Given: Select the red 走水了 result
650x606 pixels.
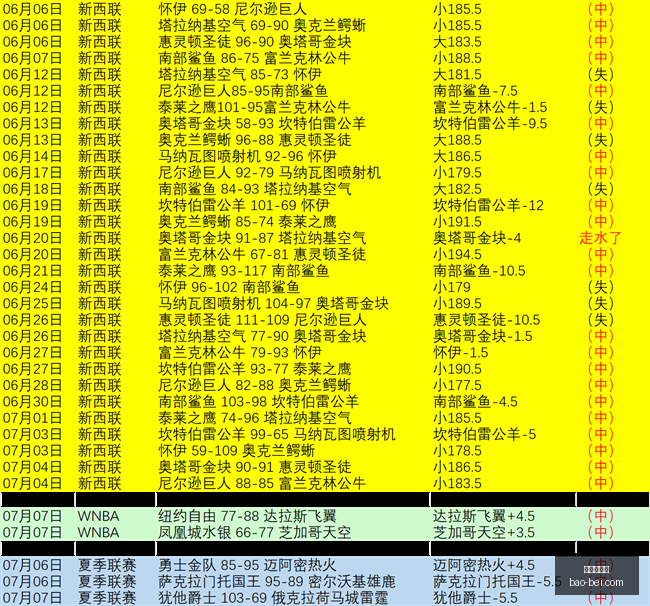Looking at the screenshot, I should pos(601,238).
